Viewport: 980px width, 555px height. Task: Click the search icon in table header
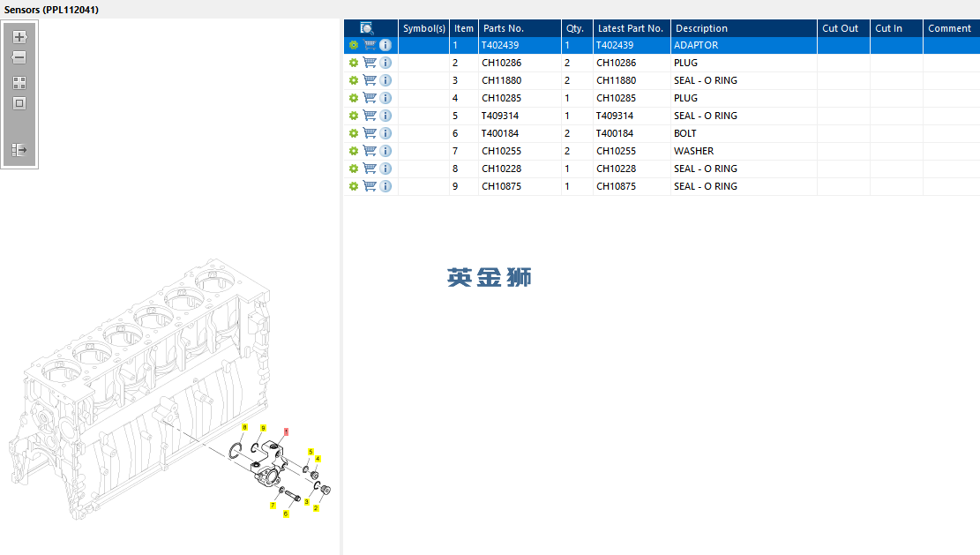pos(367,28)
